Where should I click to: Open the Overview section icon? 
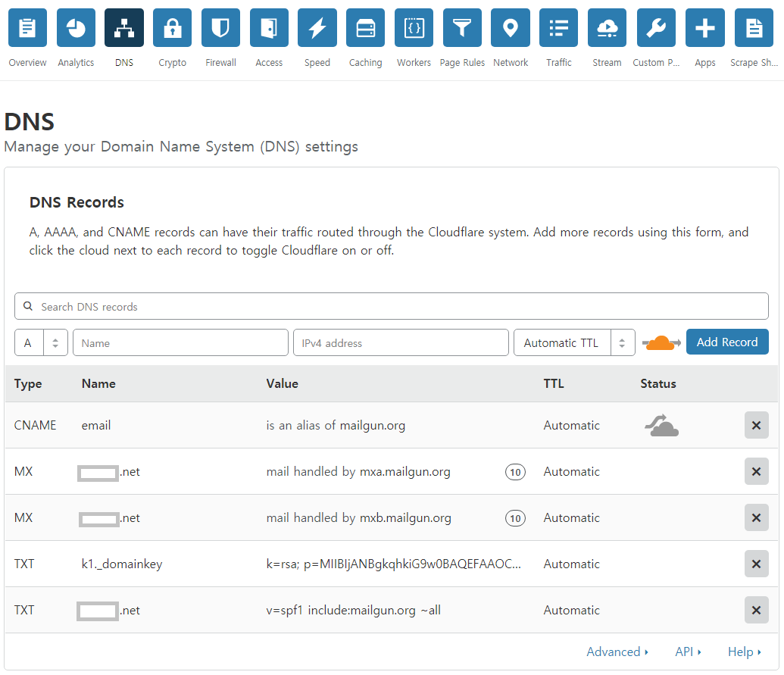[x=27, y=27]
